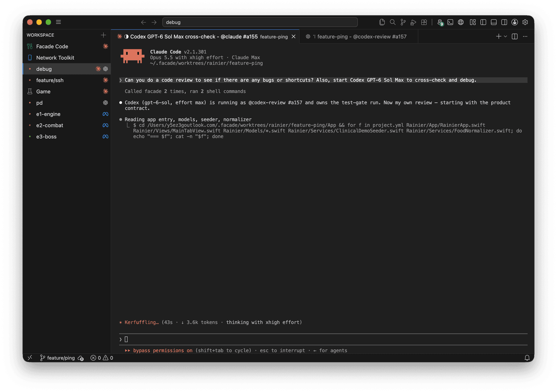Switch to feature-ping @codex-review #a157 tab
The image size is (557, 392).
point(359,37)
